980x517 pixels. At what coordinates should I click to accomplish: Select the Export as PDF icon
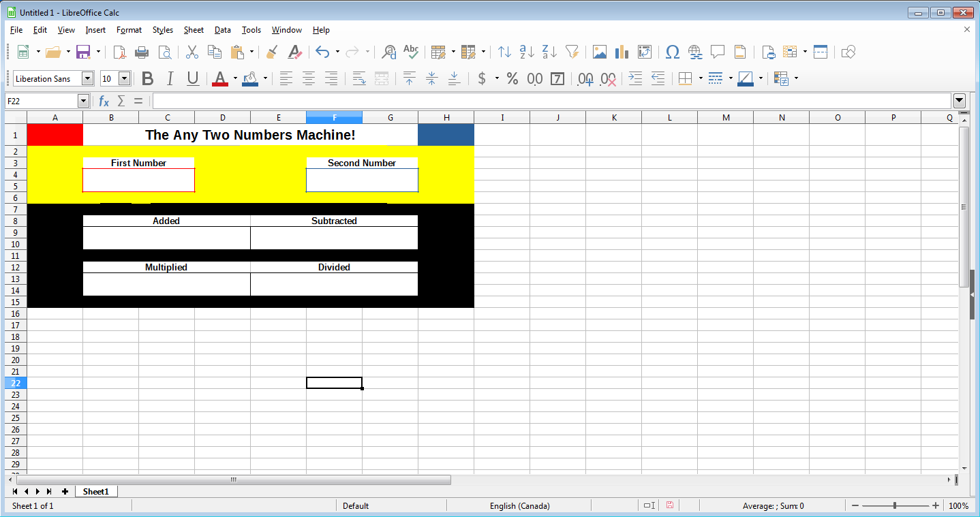[120, 52]
